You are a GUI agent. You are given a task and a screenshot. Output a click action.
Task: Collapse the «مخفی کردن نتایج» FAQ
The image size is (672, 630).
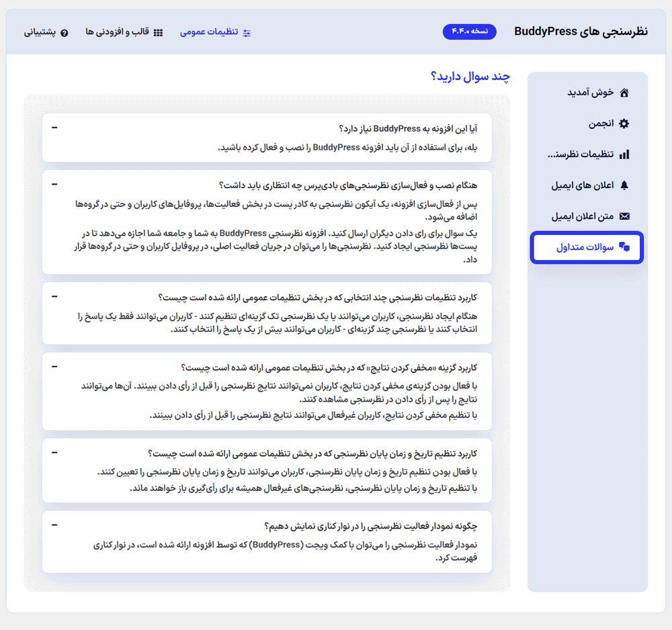pyautogui.click(x=54, y=367)
